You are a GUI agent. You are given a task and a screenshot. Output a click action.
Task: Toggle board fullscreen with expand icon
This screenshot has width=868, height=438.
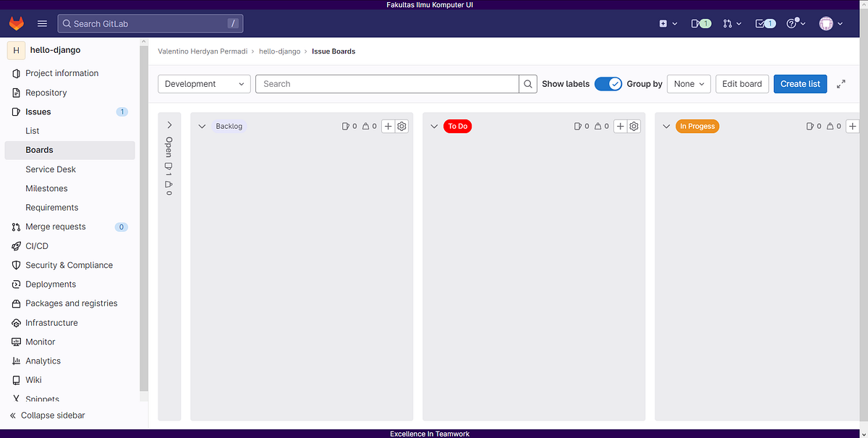841,83
